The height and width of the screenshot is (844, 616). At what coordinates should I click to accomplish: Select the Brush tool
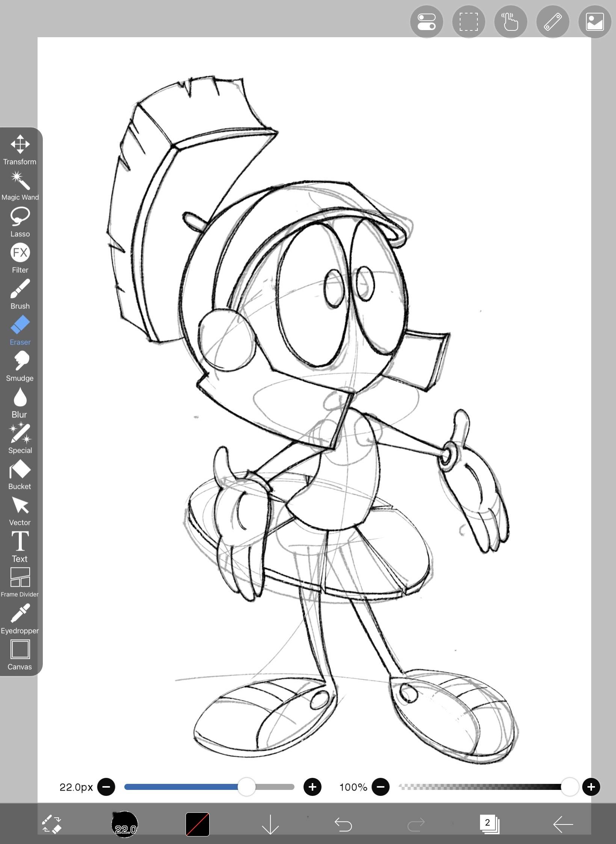[x=20, y=295]
